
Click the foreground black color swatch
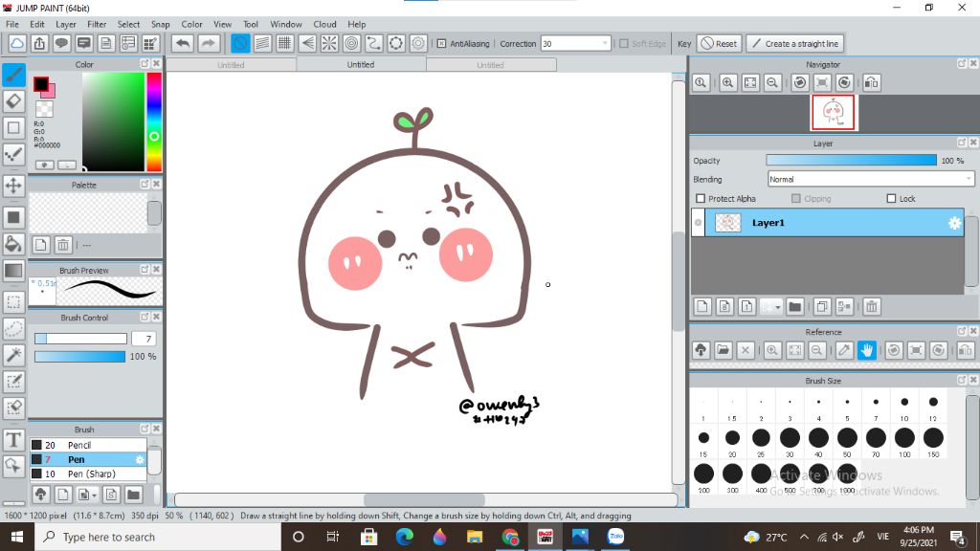(x=40, y=83)
